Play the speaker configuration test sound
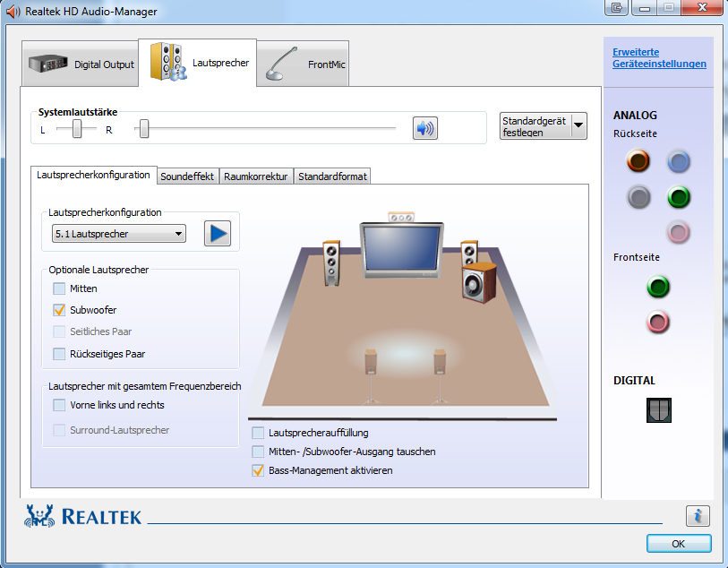This screenshot has width=728, height=568. pyautogui.click(x=218, y=233)
